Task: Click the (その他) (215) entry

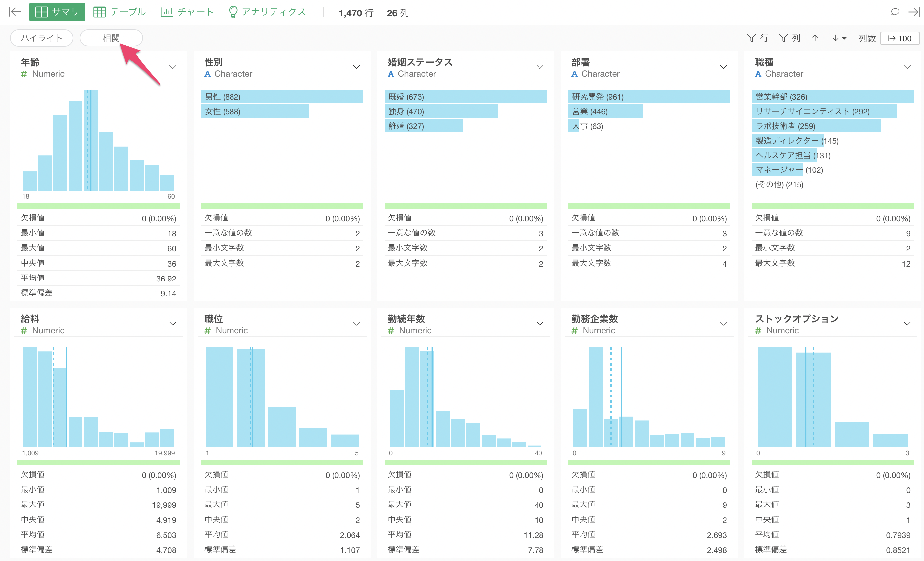Action: pos(779,184)
